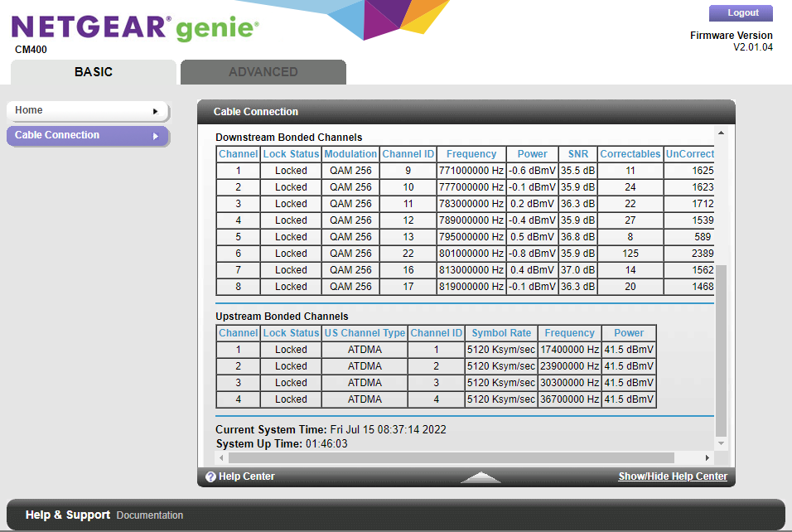Select the BASIC tab

(93, 72)
